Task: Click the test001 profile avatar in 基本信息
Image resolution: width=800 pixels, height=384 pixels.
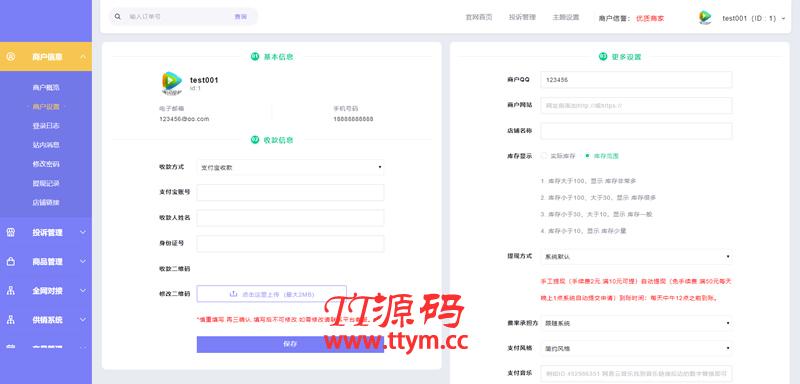Action: 172,83
